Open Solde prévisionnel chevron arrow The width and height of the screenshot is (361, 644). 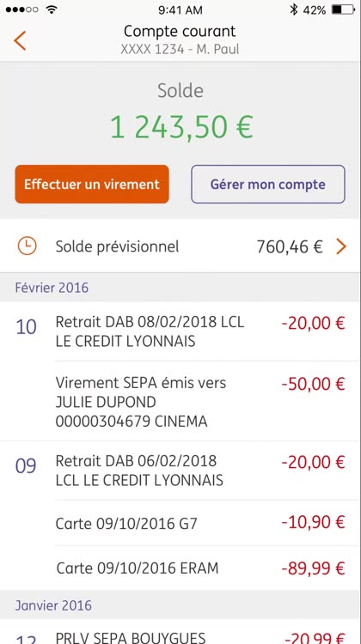click(x=341, y=246)
